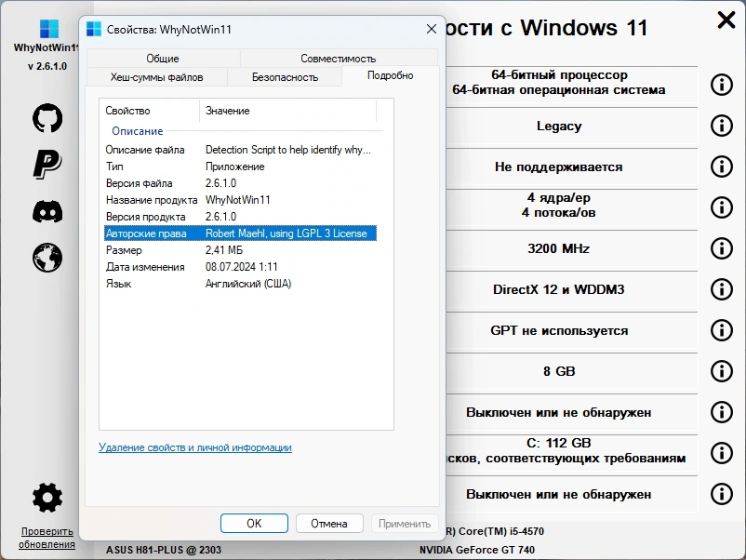Click the Свойство column header
Screen dimensions: 746x560
pyautogui.click(x=150, y=111)
